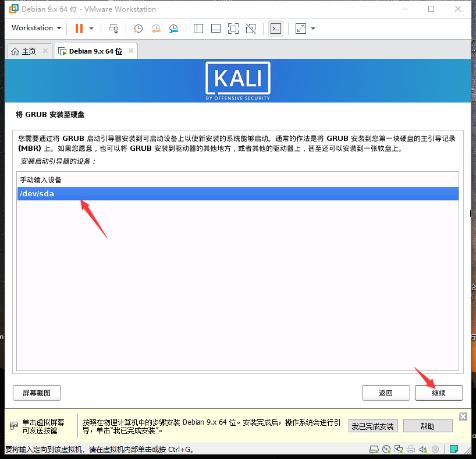
Task: Click the 继续 continue button
Action: [439, 393]
